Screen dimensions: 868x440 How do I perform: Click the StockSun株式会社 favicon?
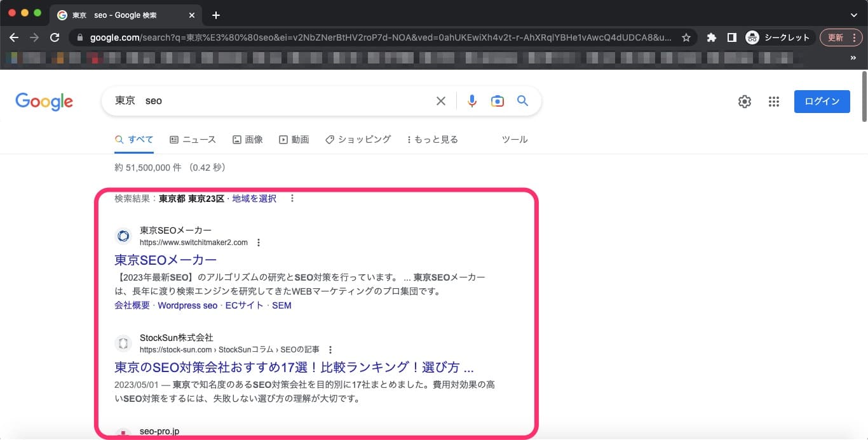coord(123,343)
